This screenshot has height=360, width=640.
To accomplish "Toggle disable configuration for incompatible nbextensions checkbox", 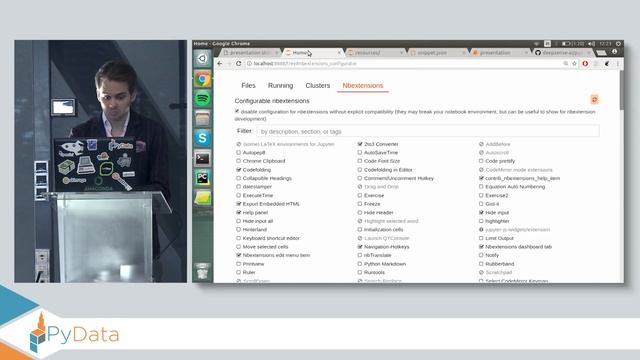I will point(237,111).
